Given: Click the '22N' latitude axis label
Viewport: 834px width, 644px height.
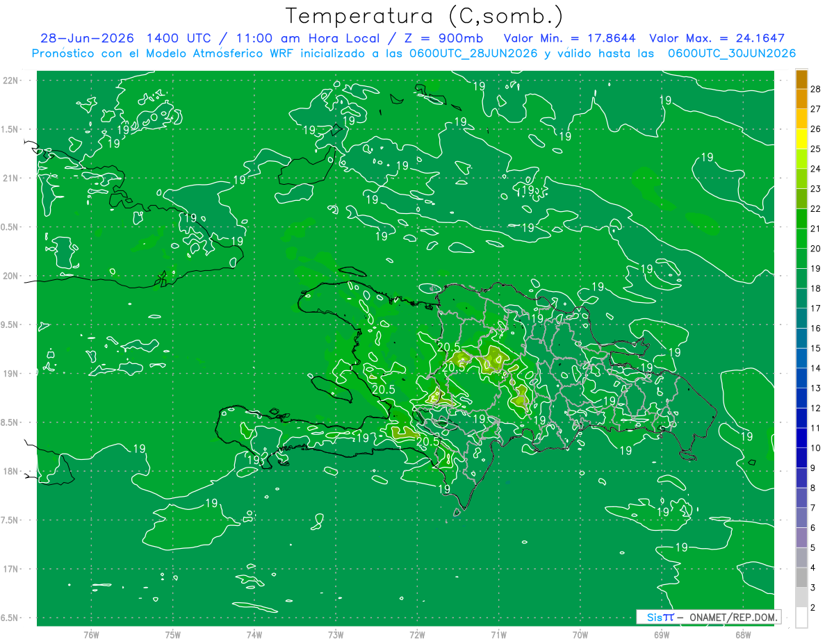Looking at the screenshot, I should (x=10, y=81).
